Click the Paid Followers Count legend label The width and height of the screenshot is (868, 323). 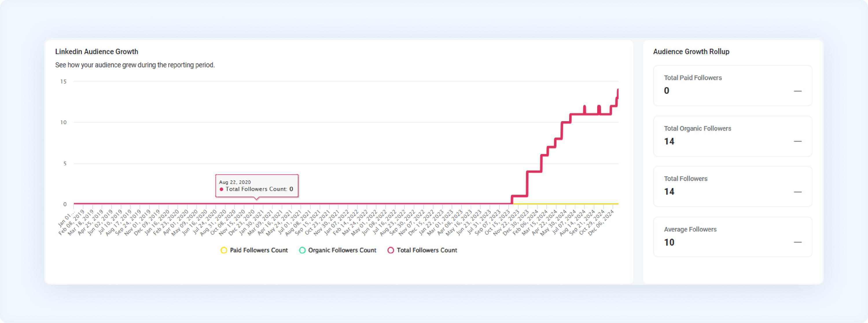click(259, 250)
